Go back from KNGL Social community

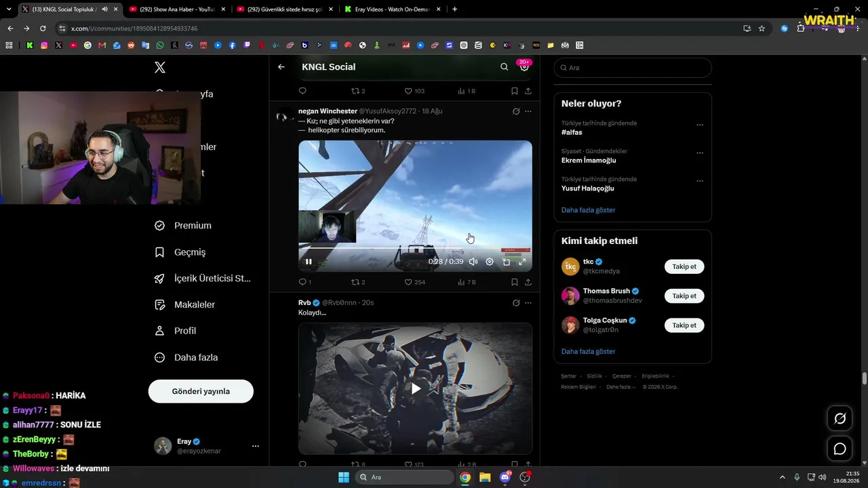[x=281, y=67]
